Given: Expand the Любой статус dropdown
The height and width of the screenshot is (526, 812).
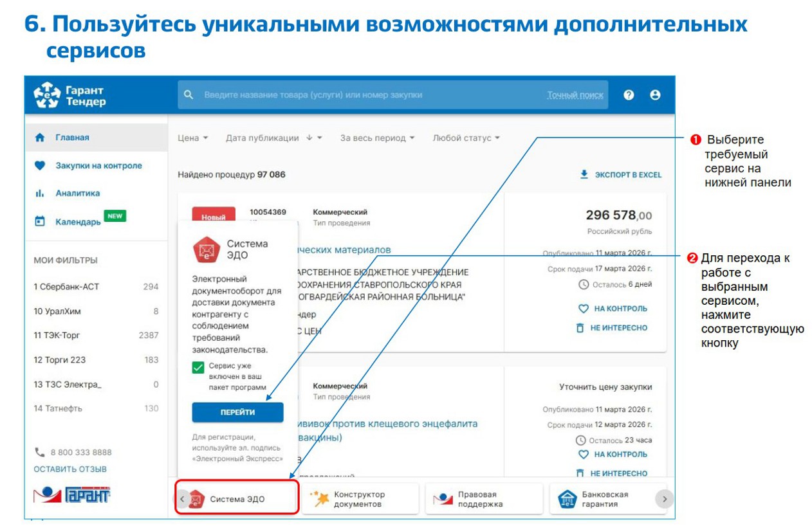Looking at the screenshot, I should point(466,138).
